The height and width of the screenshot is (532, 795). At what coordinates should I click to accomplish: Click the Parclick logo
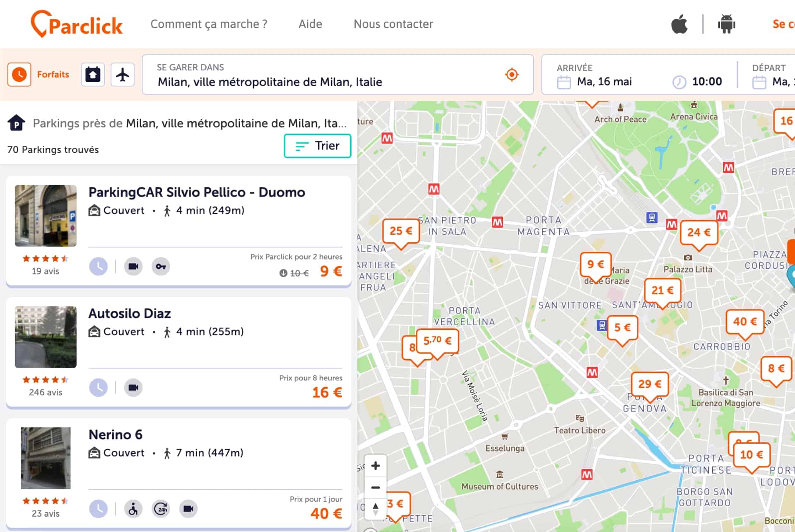pos(77,24)
